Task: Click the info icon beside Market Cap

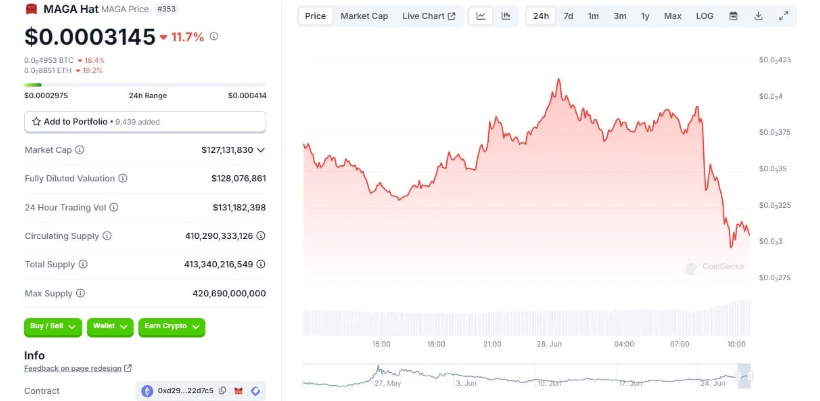Action: [80, 150]
